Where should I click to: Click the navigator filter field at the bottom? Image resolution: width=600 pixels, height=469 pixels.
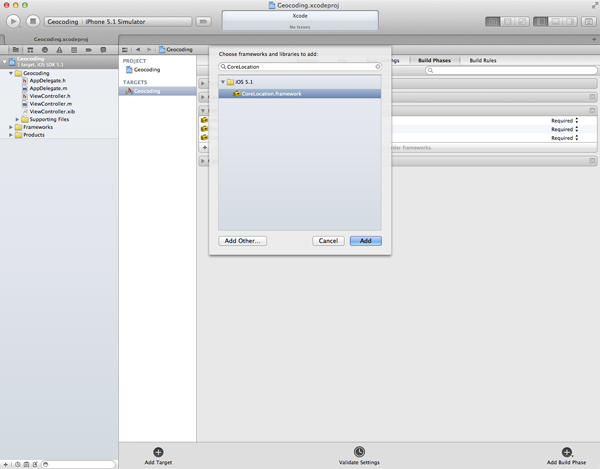click(x=78, y=464)
